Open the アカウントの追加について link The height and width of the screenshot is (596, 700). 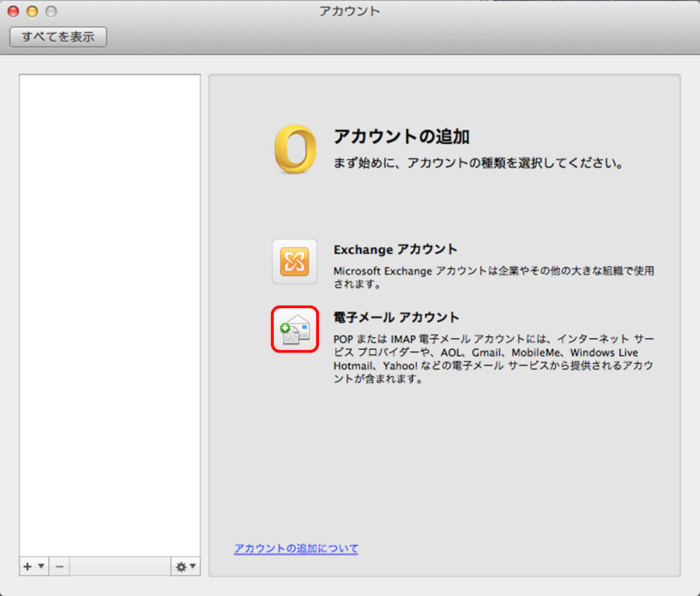tap(296, 549)
